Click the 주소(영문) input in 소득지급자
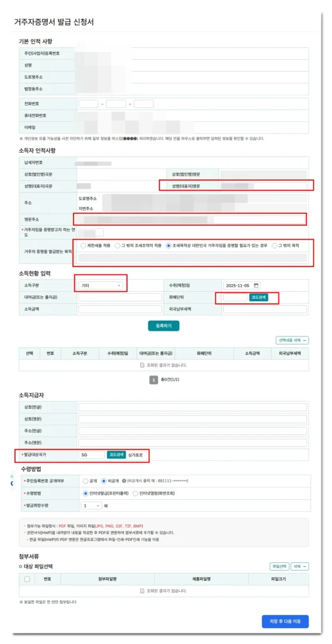The height and width of the screenshot is (644, 332). click(x=192, y=443)
